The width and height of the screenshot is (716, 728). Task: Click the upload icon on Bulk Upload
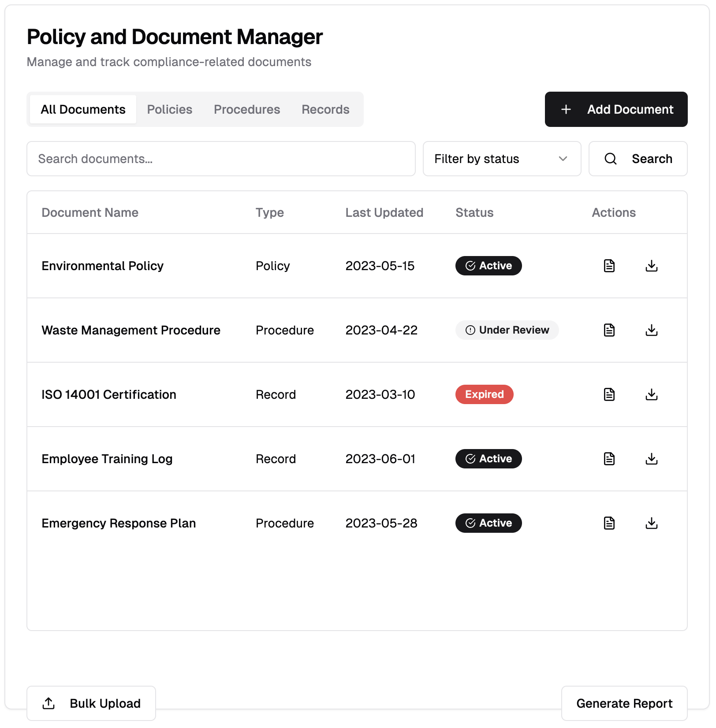click(48, 703)
